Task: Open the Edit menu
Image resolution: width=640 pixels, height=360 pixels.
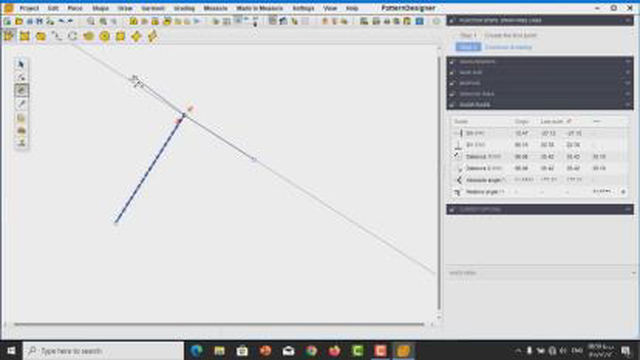Action: coord(53,8)
